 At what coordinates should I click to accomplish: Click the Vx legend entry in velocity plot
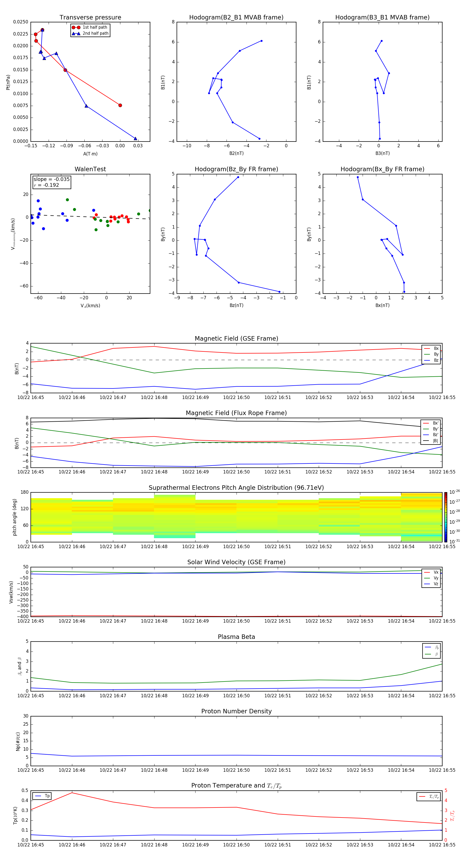[x=431, y=572]
